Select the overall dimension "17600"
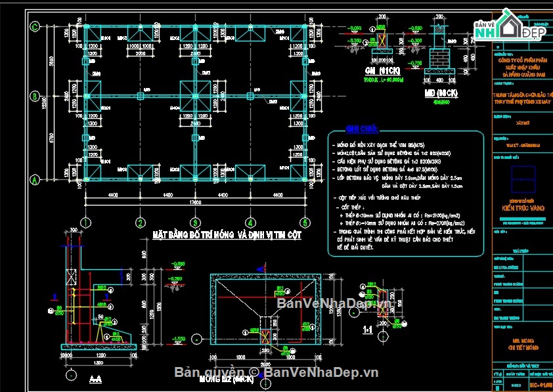553x392 pixels. click(x=195, y=202)
